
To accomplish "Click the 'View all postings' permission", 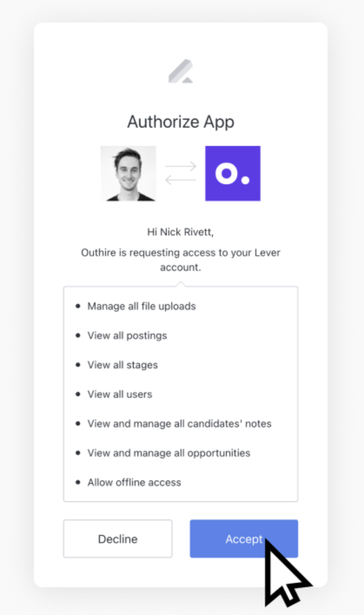I will click(127, 336).
